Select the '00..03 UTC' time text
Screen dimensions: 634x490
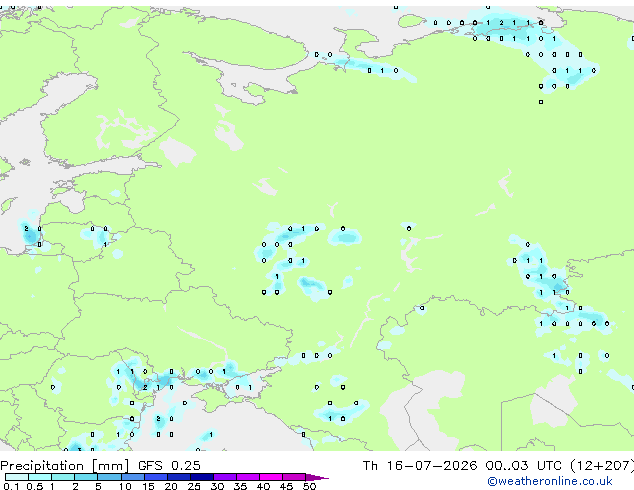[524, 466]
